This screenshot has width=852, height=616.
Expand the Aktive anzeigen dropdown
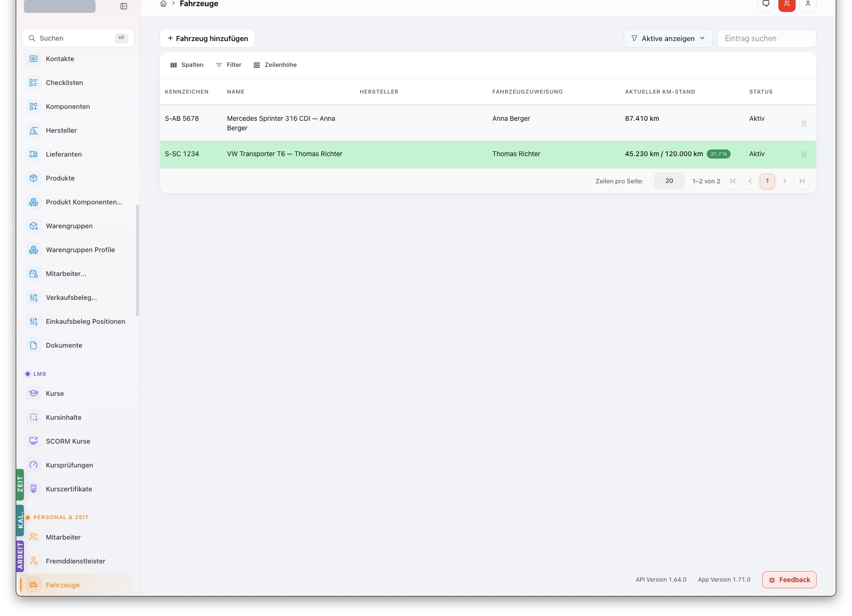point(668,38)
